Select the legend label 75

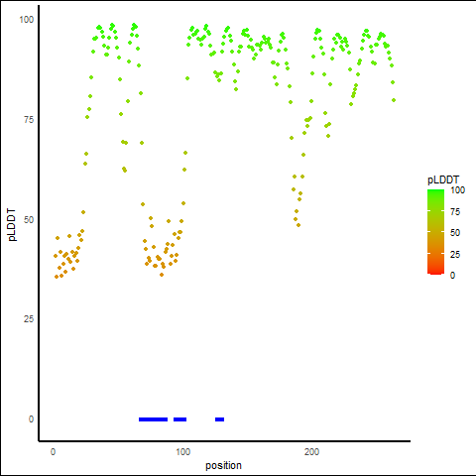point(455,212)
